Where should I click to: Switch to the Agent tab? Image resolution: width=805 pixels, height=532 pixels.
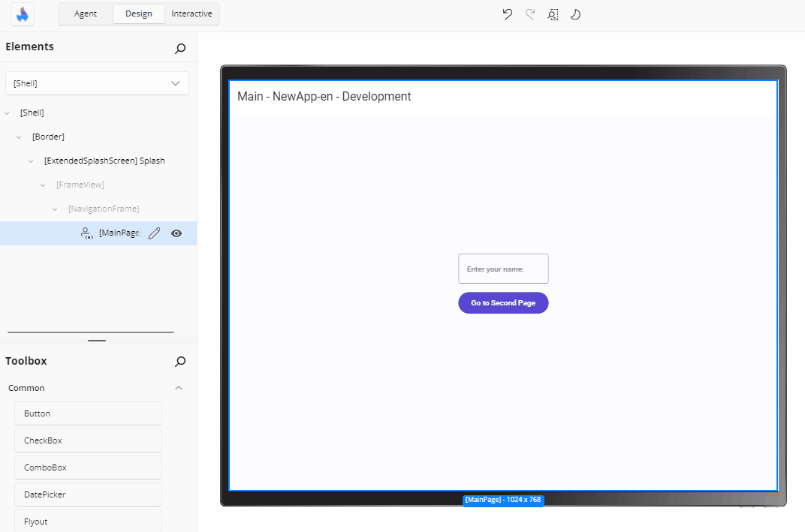point(85,14)
